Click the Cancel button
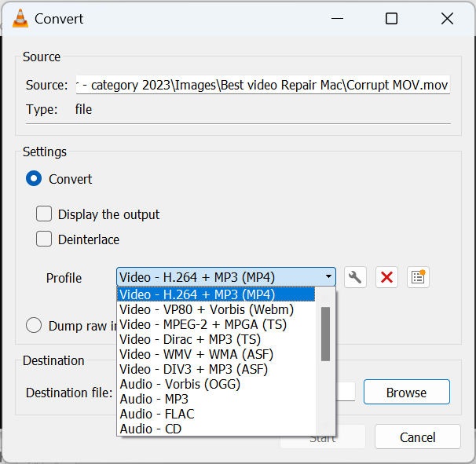 coord(417,437)
